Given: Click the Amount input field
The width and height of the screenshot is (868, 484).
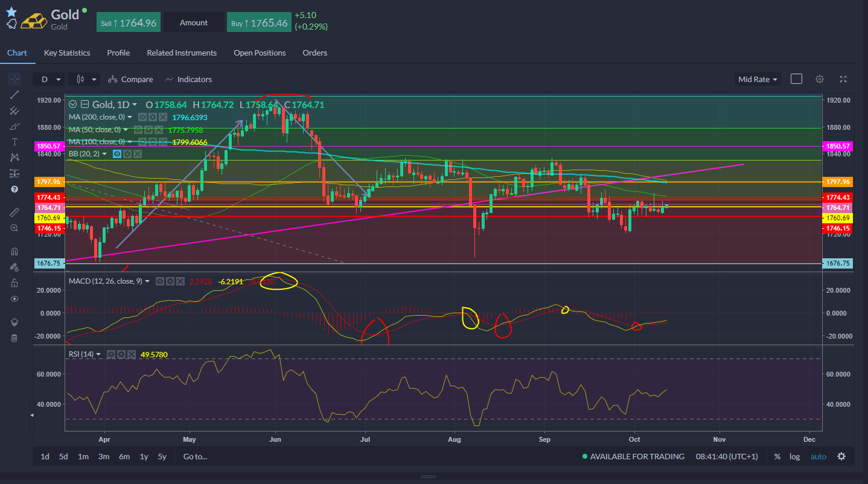Looking at the screenshot, I should tap(194, 23).
